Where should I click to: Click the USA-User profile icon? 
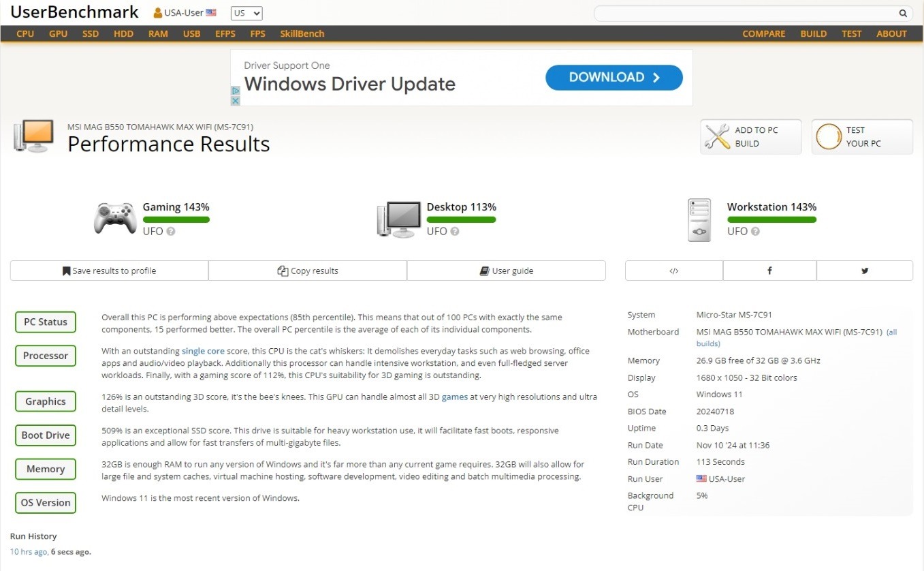coord(158,13)
